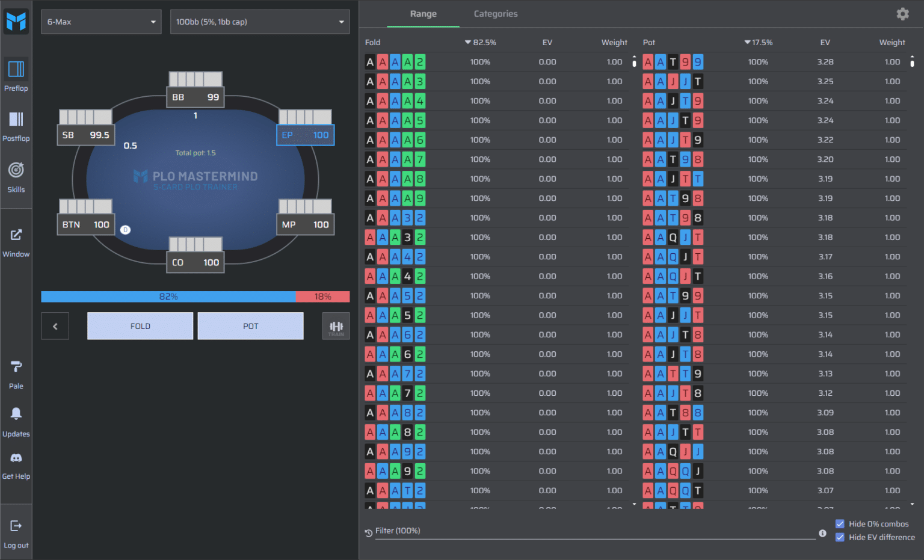The image size is (924, 560).
Task: Select the Range tab
Action: coord(423,14)
